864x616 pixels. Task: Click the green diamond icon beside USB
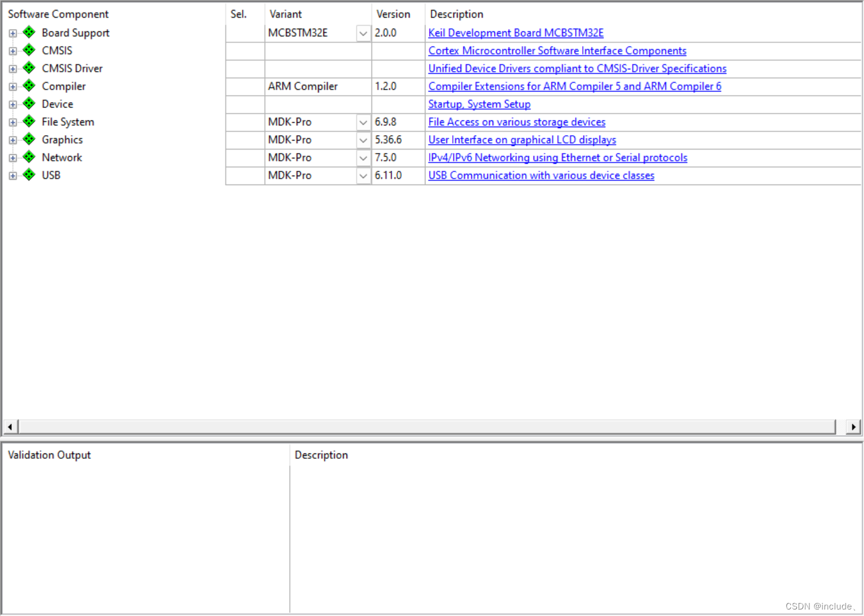tap(29, 174)
